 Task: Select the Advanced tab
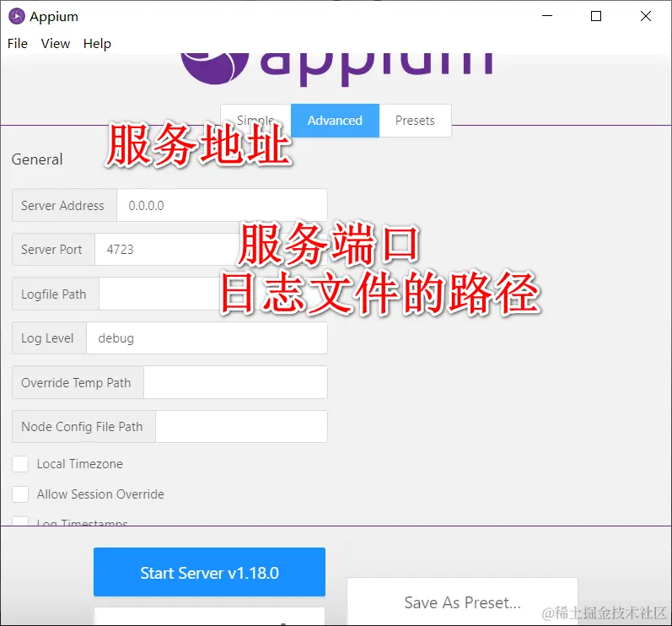pos(335,121)
